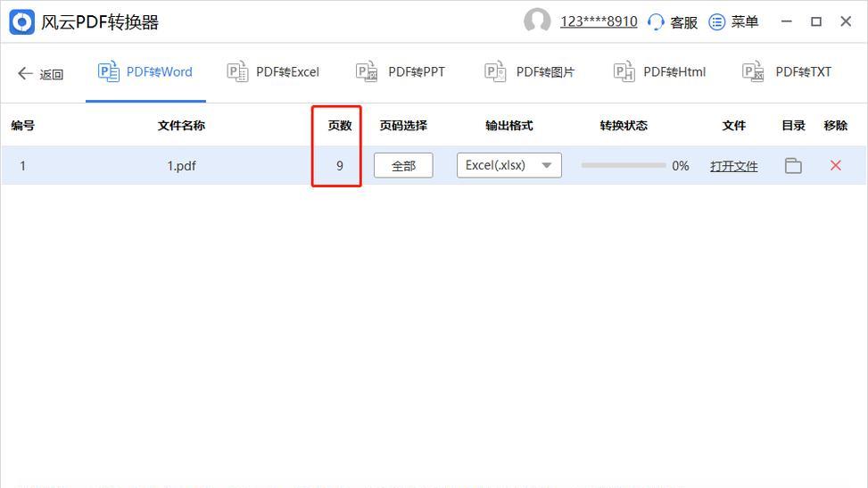
Task: Click the PDF转Word document icon
Action: pos(109,71)
